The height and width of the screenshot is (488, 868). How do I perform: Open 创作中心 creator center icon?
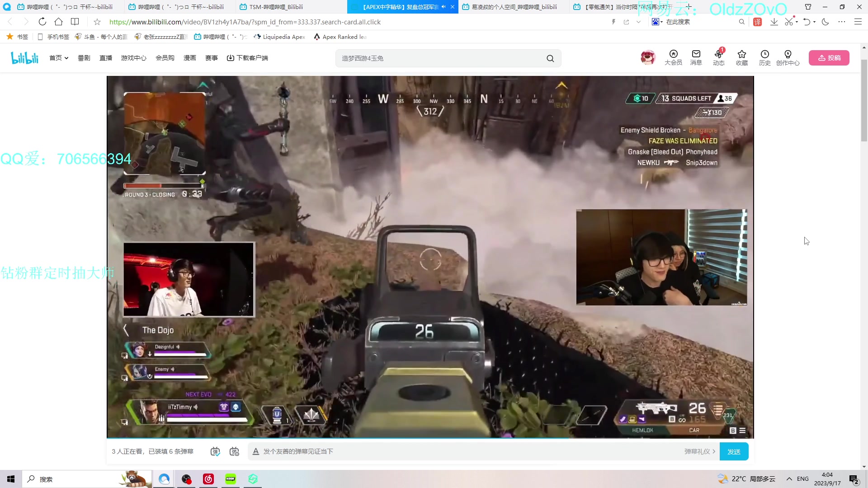tap(788, 58)
